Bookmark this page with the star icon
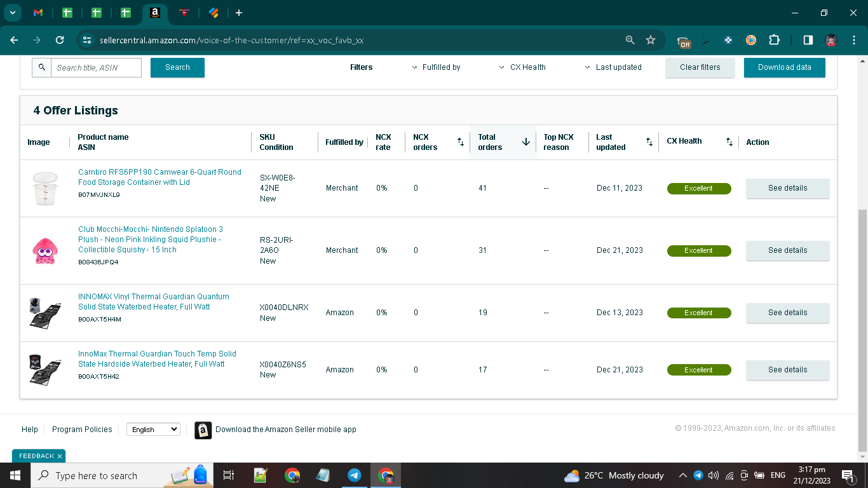868x488 pixels. tap(651, 40)
